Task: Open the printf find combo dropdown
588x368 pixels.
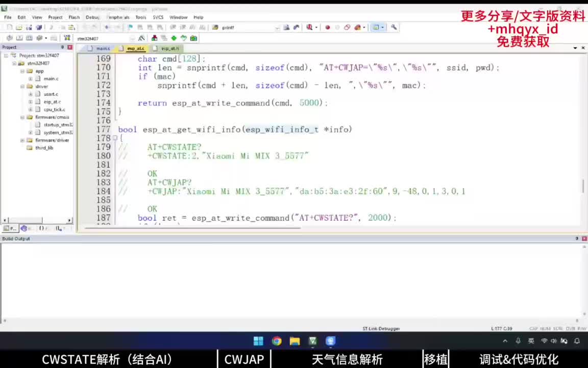Action: [277, 28]
